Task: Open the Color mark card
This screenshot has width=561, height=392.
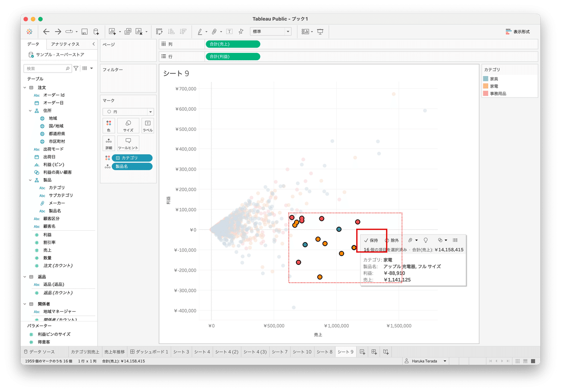Action: click(x=108, y=126)
